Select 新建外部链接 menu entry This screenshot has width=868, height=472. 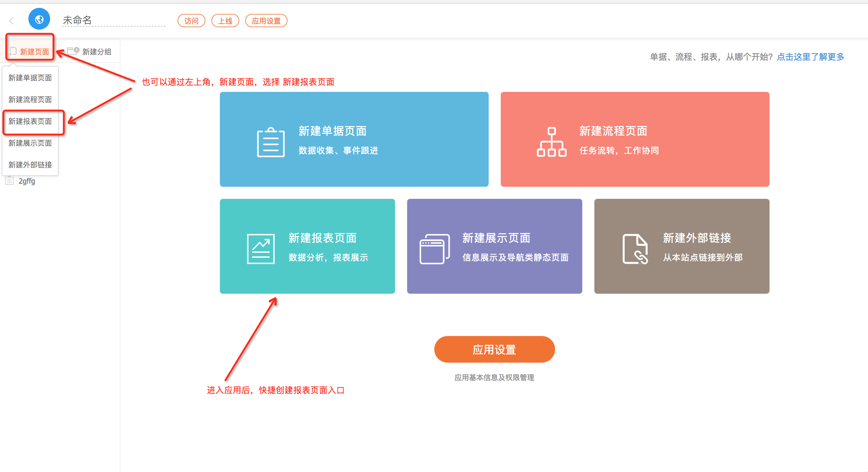(x=30, y=165)
